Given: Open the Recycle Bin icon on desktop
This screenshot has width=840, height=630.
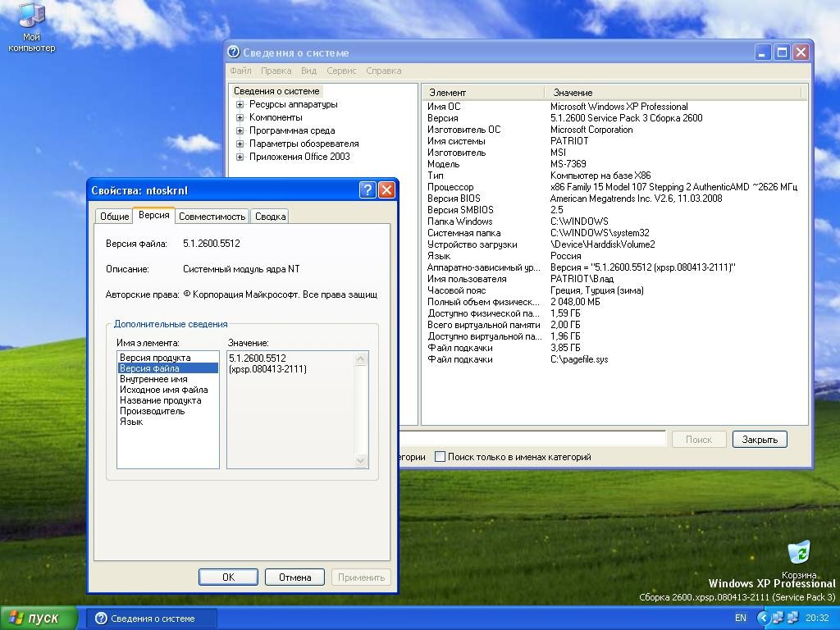Looking at the screenshot, I should 799,559.
